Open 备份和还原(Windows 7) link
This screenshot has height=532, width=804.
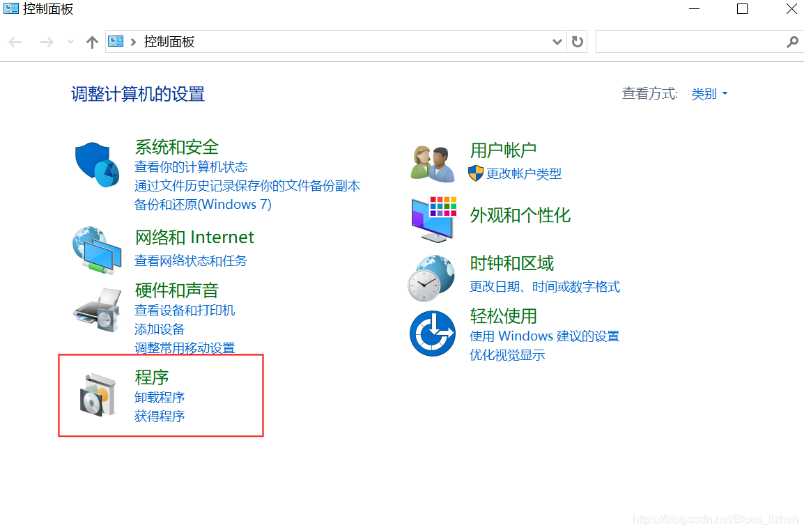203,205
